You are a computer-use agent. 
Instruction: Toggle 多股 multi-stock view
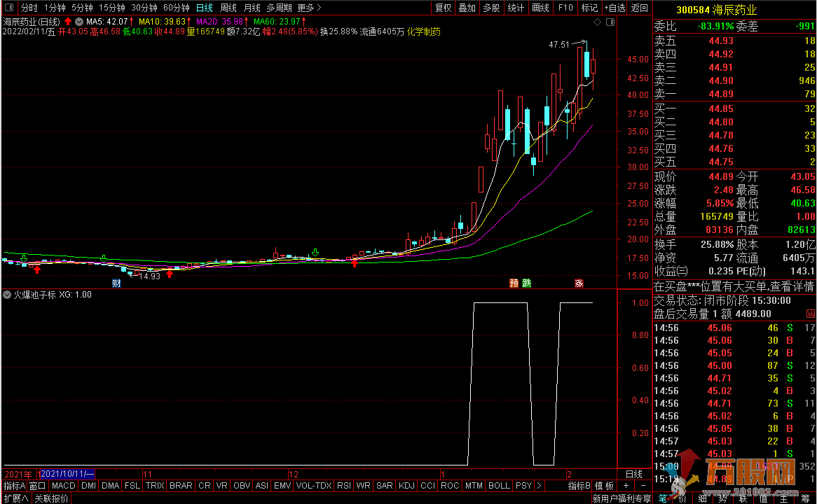click(x=491, y=8)
